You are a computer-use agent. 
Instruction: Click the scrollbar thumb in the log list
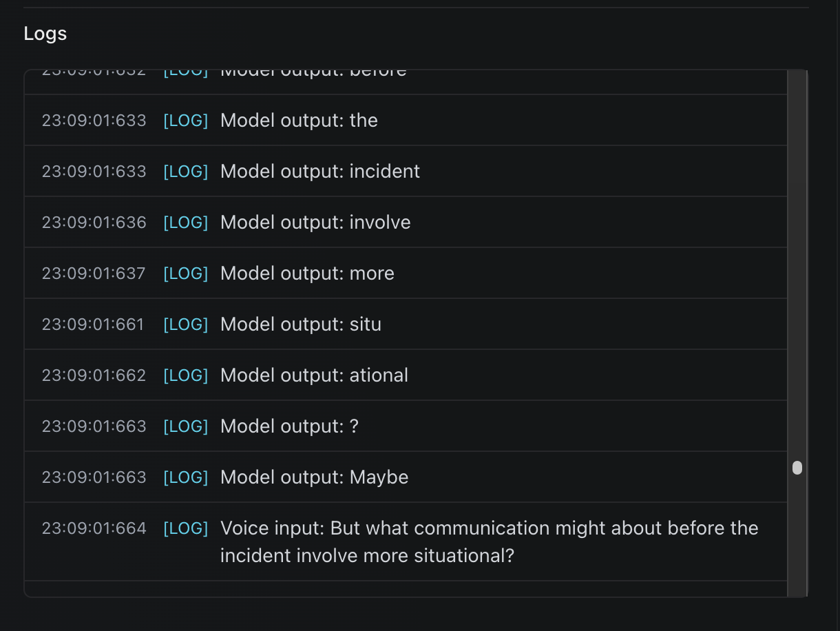point(797,468)
